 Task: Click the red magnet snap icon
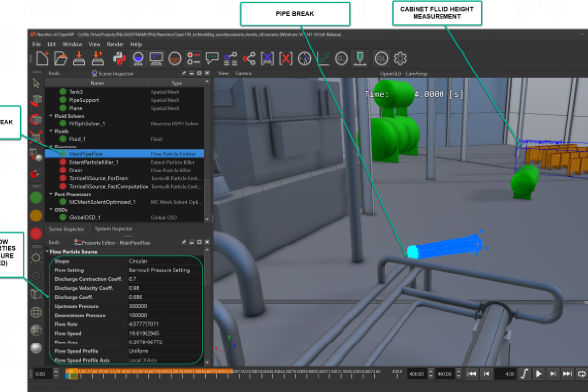click(x=36, y=174)
